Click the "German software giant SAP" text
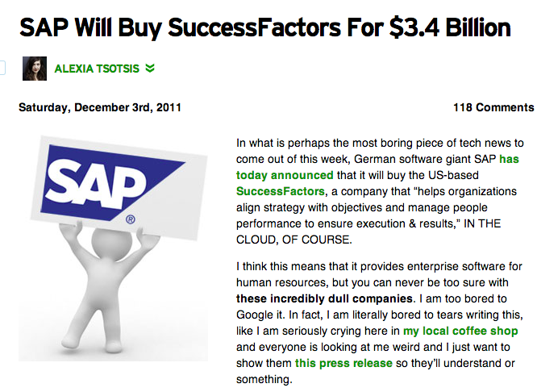This screenshot has width=537, height=392. click(x=435, y=159)
